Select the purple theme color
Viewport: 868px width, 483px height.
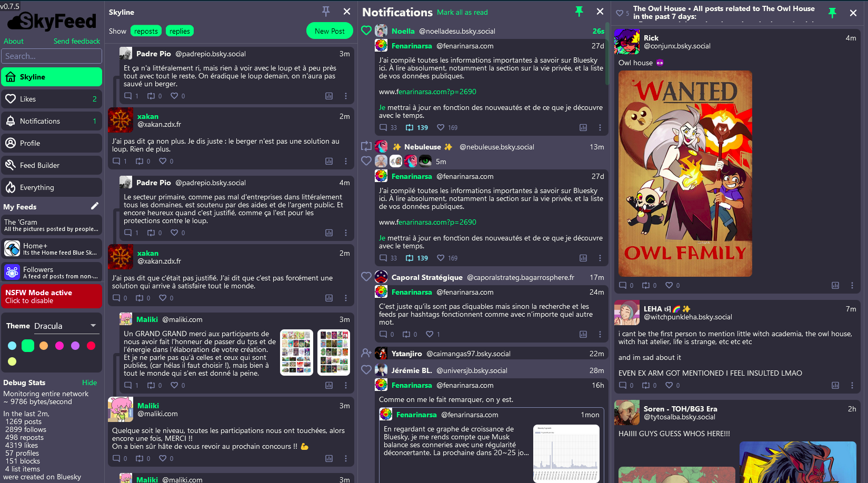pyautogui.click(x=75, y=346)
